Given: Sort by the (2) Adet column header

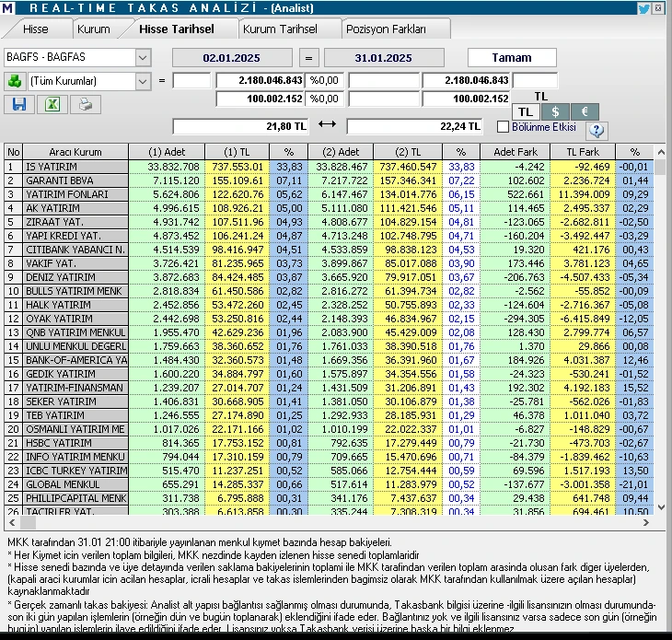Looking at the screenshot, I should tap(341, 152).
